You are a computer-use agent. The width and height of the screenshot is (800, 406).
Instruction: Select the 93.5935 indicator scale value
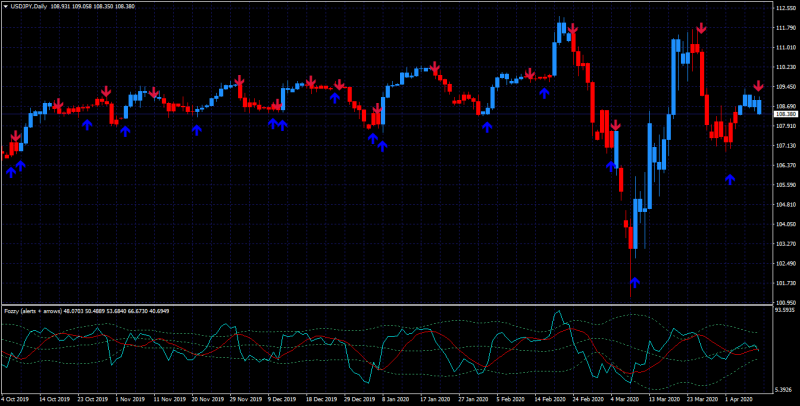[786, 310]
